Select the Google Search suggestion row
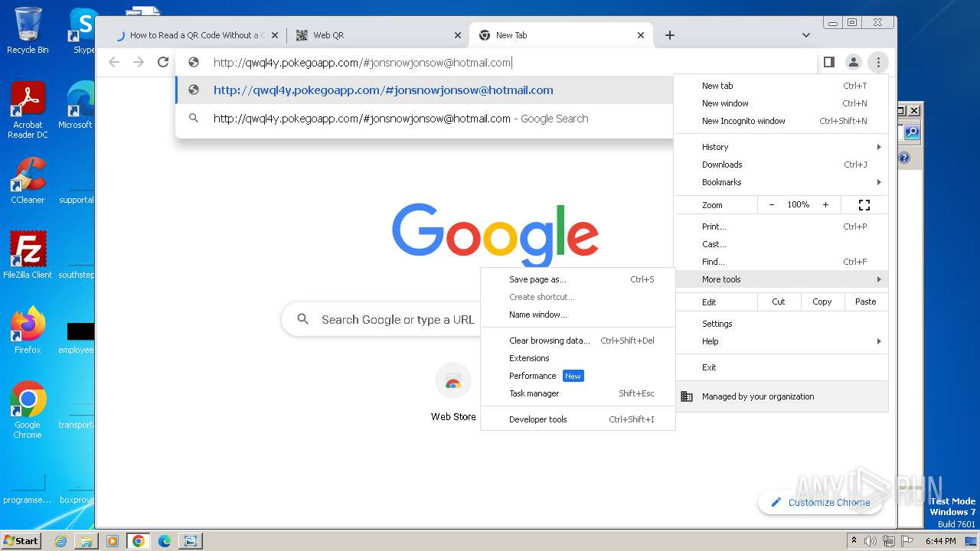 pos(424,119)
